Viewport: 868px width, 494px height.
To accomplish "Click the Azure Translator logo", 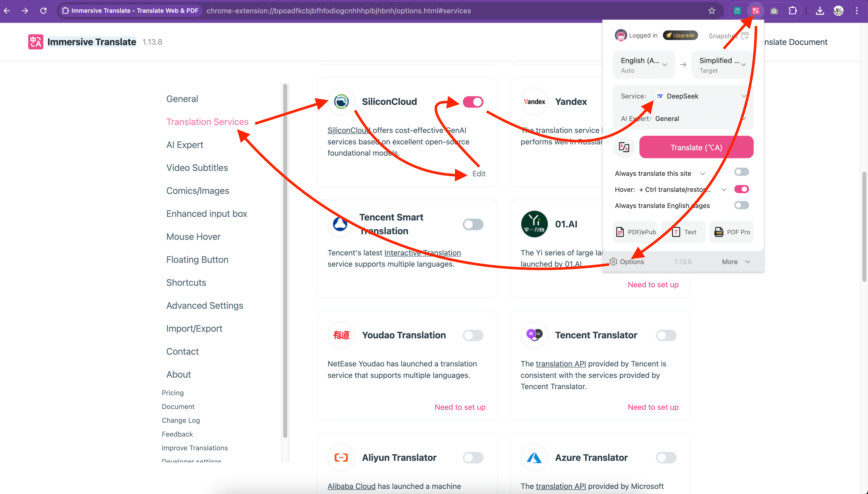I will (x=534, y=457).
